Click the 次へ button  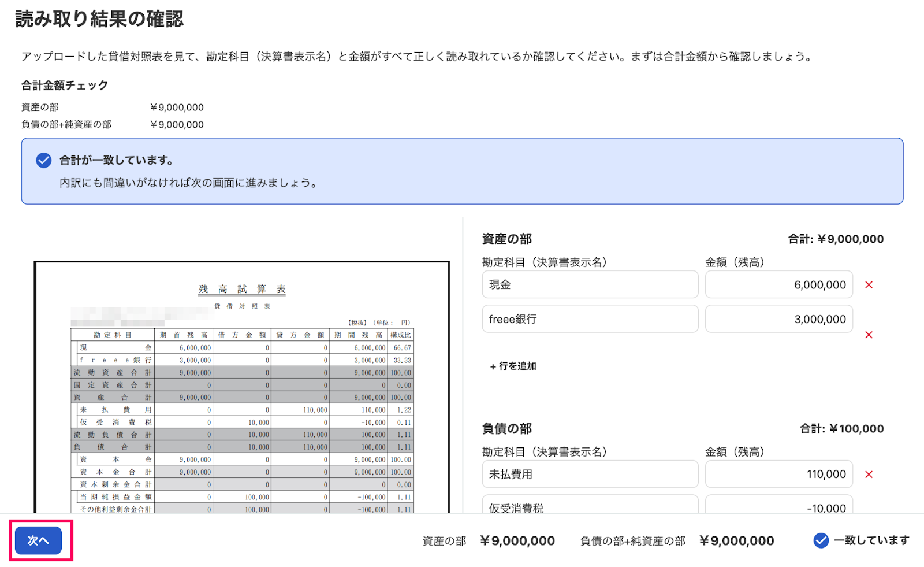[x=38, y=540]
